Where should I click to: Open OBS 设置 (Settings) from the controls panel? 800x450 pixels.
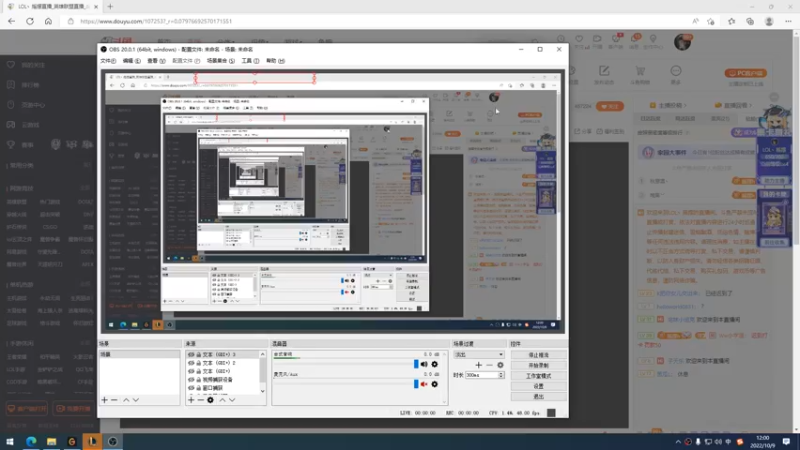point(538,386)
